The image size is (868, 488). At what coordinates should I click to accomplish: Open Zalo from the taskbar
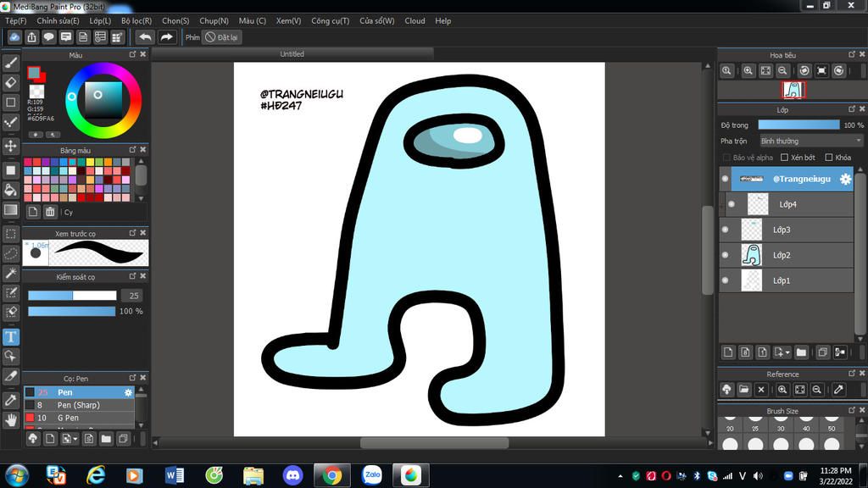tap(372, 475)
